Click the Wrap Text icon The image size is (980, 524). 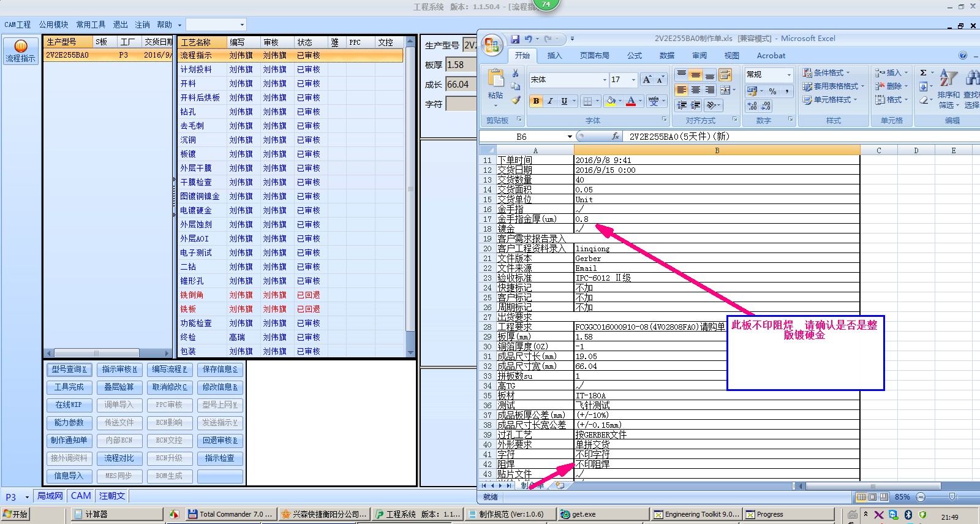[725, 75]
